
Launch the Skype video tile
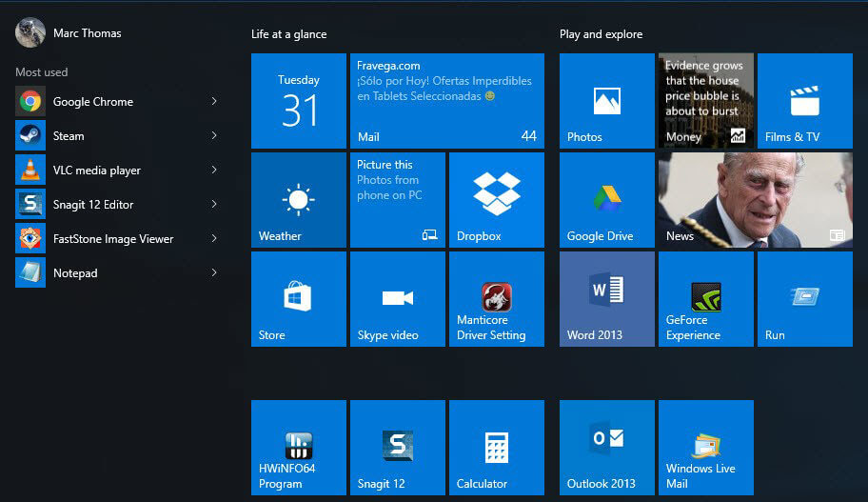point(398,299)
